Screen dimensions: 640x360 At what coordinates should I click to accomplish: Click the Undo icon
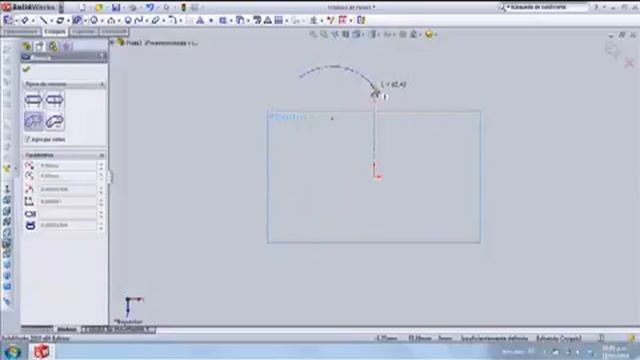(150, 7)
